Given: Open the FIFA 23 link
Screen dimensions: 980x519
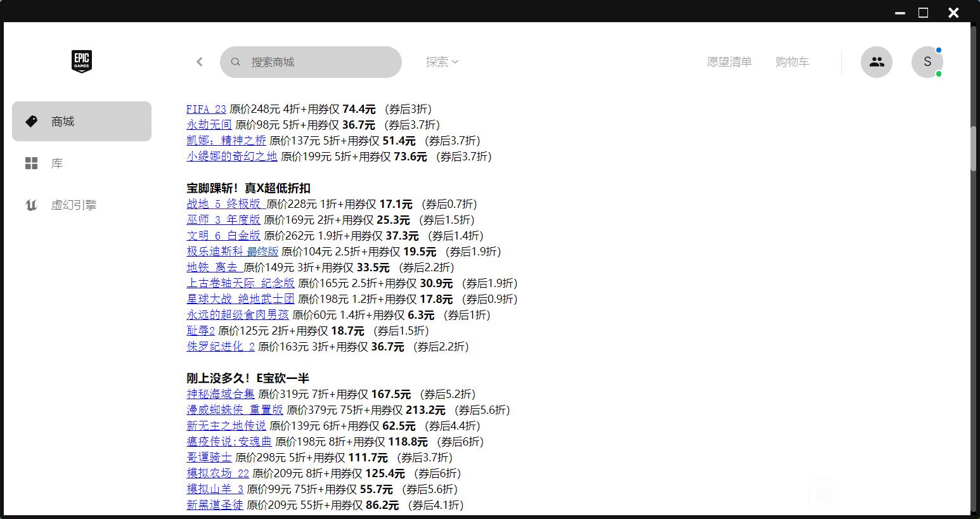Looking at the screenshot, I should tap(206, 109).
